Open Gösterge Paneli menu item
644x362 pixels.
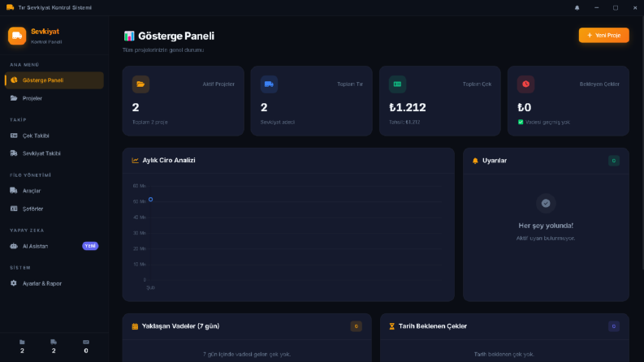pos(54,80)
